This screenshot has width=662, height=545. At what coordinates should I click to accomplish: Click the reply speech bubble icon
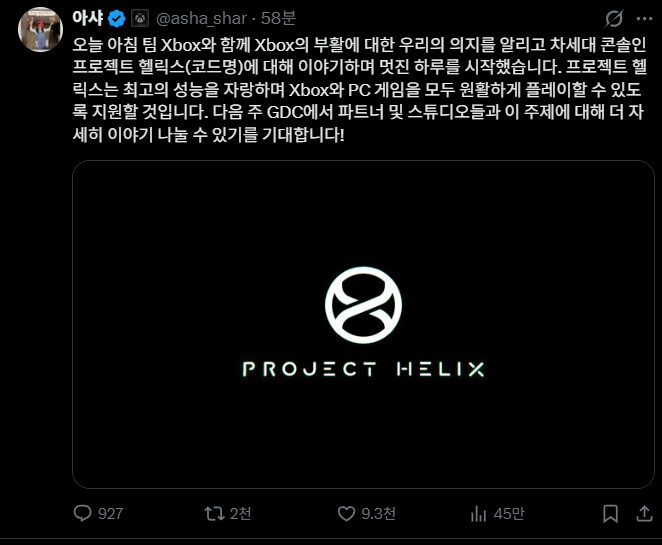tap(82, 513)
